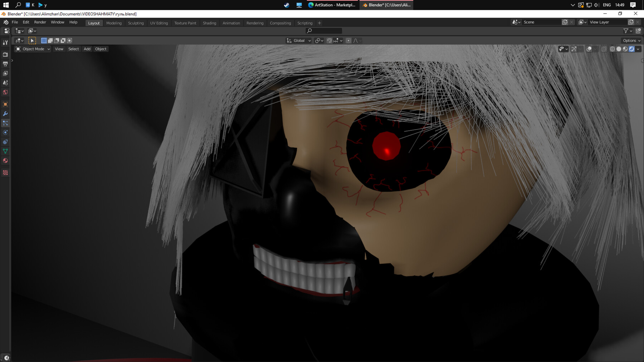The width and height of the screenshot is (644, 362).
Task: Switch to wireframe viewport shading
Action: (613, 49)
